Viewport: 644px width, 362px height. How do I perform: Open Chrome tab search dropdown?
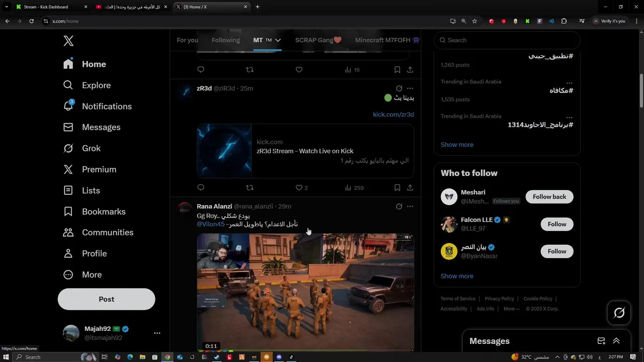coord(7,7)
